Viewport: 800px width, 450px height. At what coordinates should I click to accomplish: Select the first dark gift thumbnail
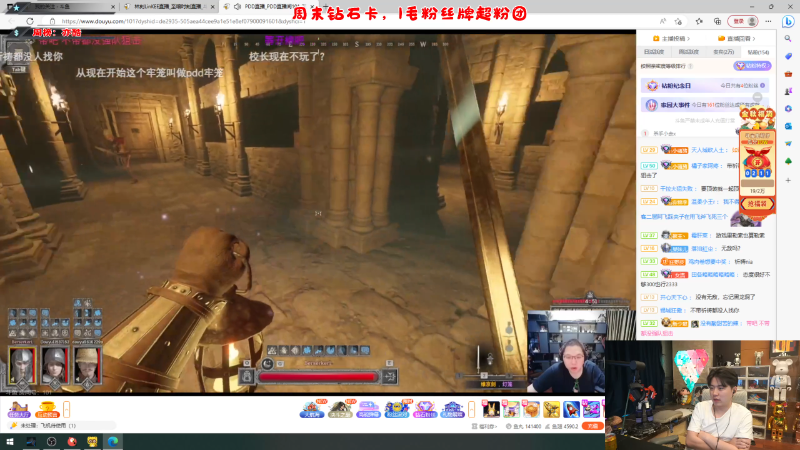(491, 409)
